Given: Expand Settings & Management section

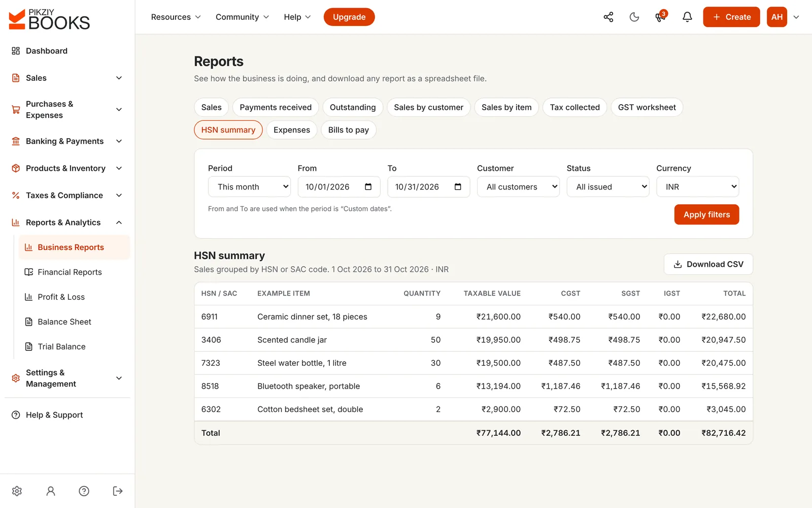Looking at the screenshot, I should pos(67,378).
